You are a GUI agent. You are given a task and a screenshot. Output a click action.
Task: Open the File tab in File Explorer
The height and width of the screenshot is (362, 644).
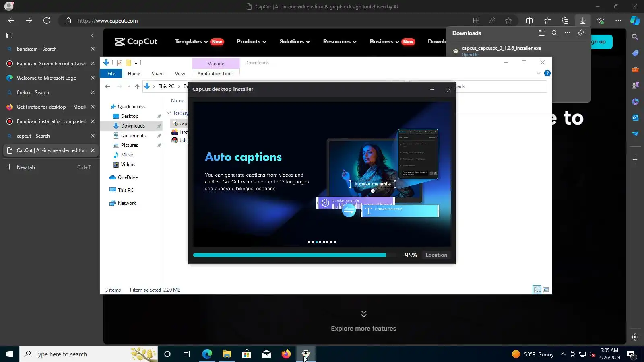tap(111, 74)
